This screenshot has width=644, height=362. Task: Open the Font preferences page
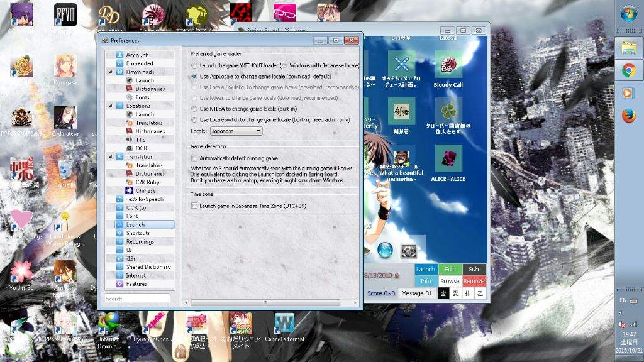click(132, 216)
